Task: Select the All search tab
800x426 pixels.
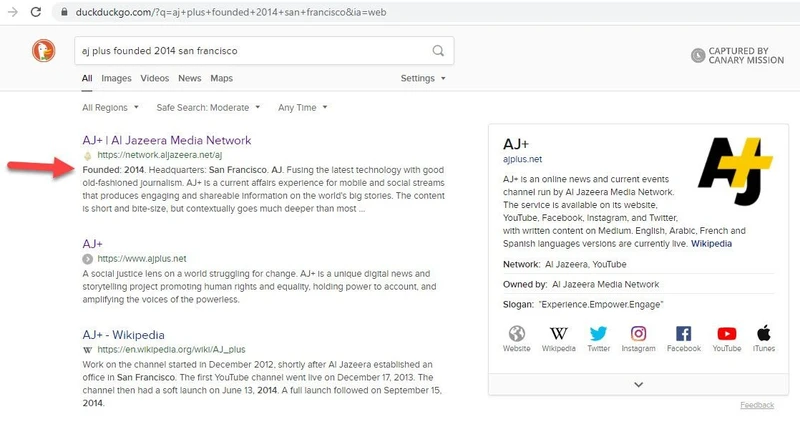Action: [87, 79]
